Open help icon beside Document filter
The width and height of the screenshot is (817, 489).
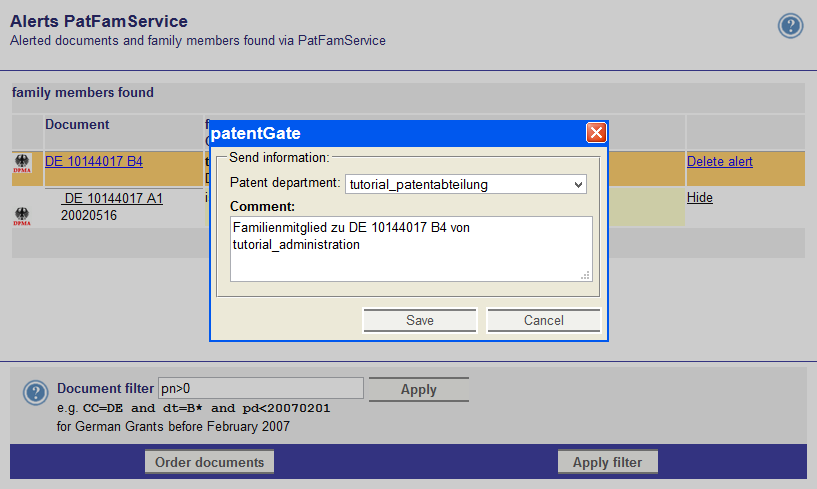coord(35,393)
